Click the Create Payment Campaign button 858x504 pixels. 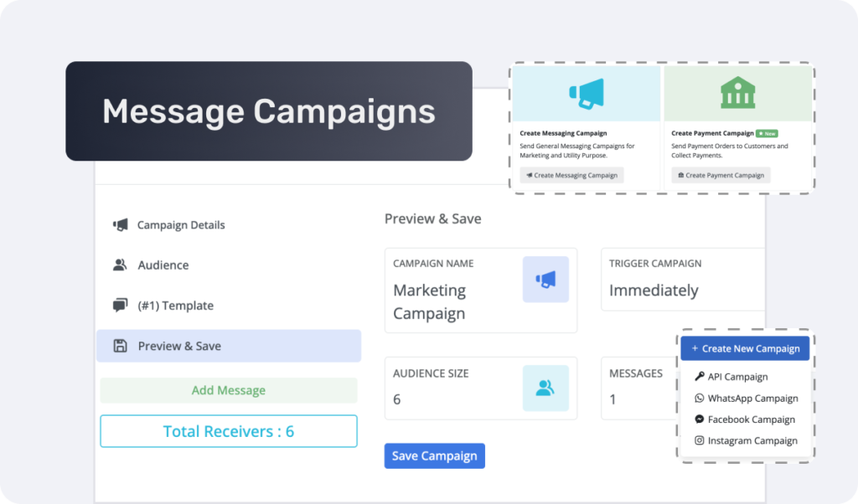(721, 175)
